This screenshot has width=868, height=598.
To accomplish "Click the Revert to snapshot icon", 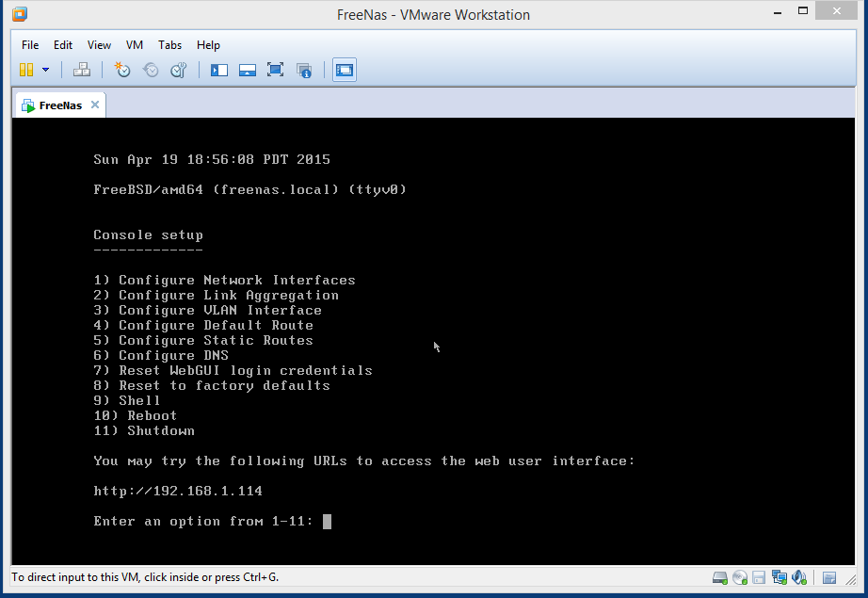I will tap(151, 70).
